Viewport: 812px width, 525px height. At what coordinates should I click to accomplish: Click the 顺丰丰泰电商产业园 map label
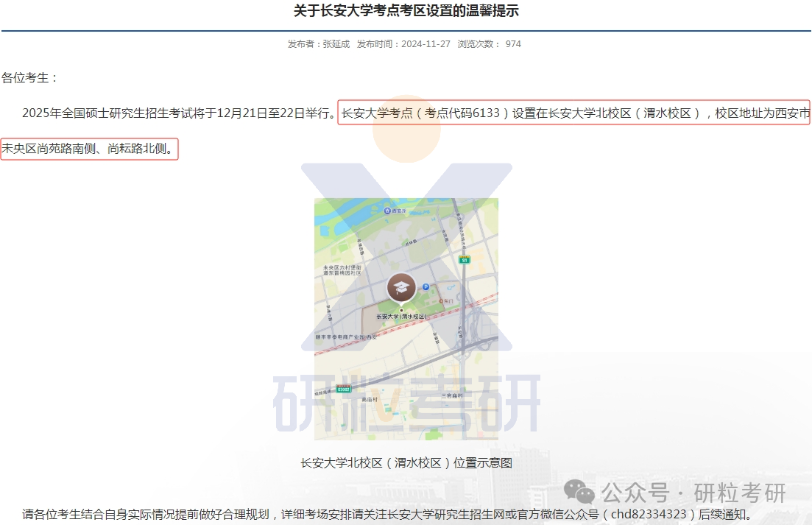346,337
